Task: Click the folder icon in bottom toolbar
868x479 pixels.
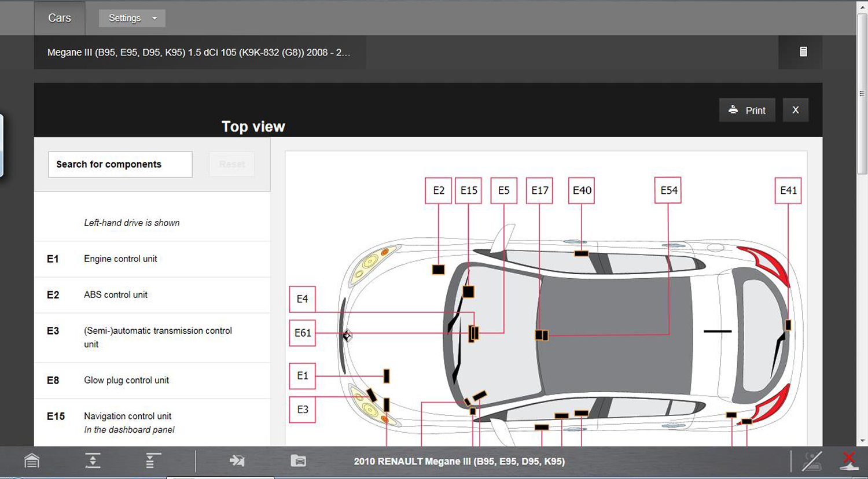Action: click(298, 461)
